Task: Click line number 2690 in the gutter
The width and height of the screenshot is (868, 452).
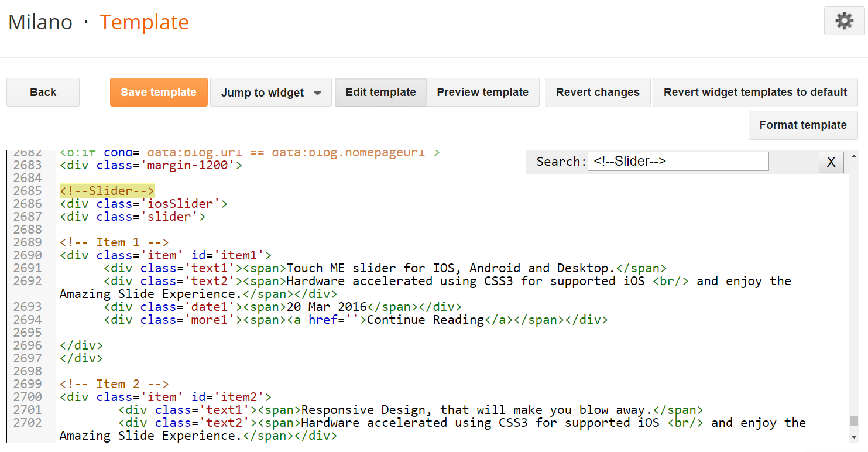Action: (28, 255)
